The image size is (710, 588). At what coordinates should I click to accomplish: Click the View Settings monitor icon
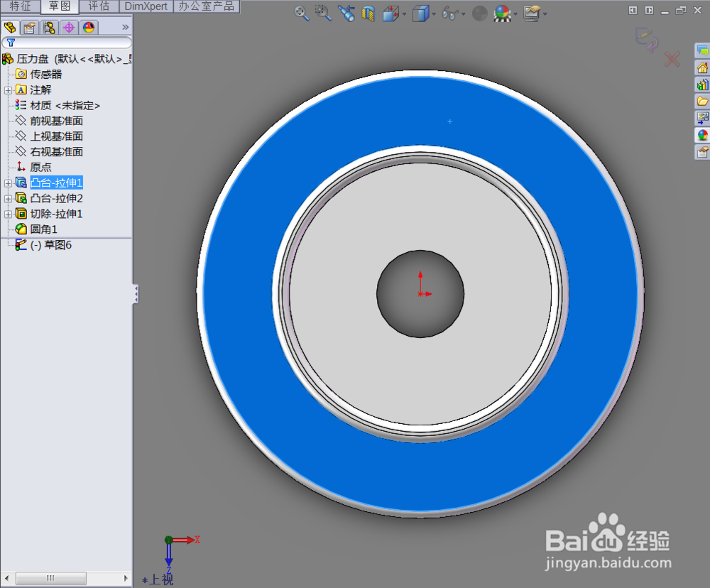point(532,13)
